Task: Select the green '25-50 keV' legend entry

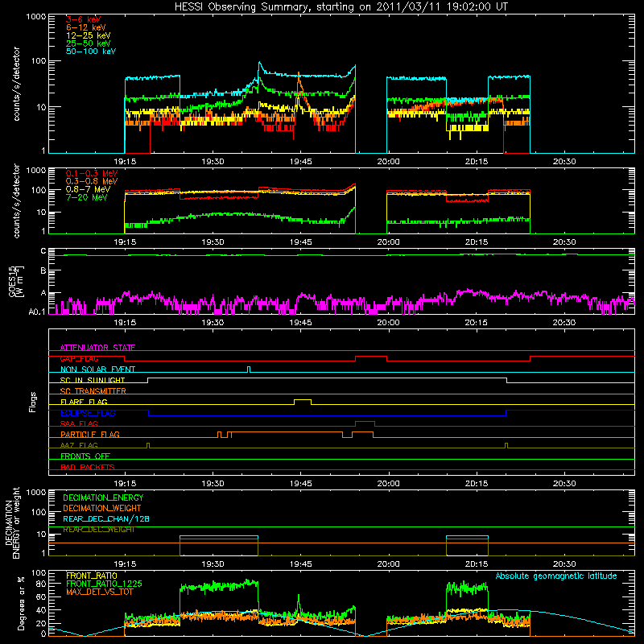Action: point(89,43)
